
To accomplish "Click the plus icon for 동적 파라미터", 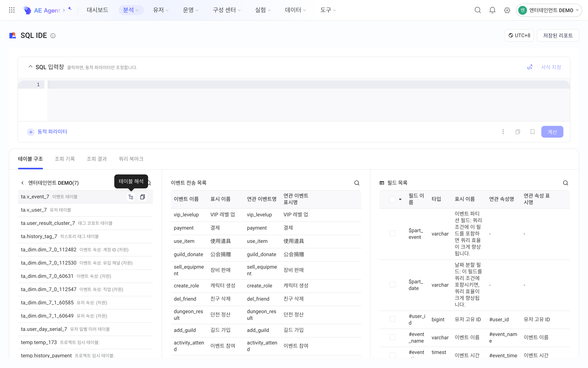I will [x=31, y=132].
